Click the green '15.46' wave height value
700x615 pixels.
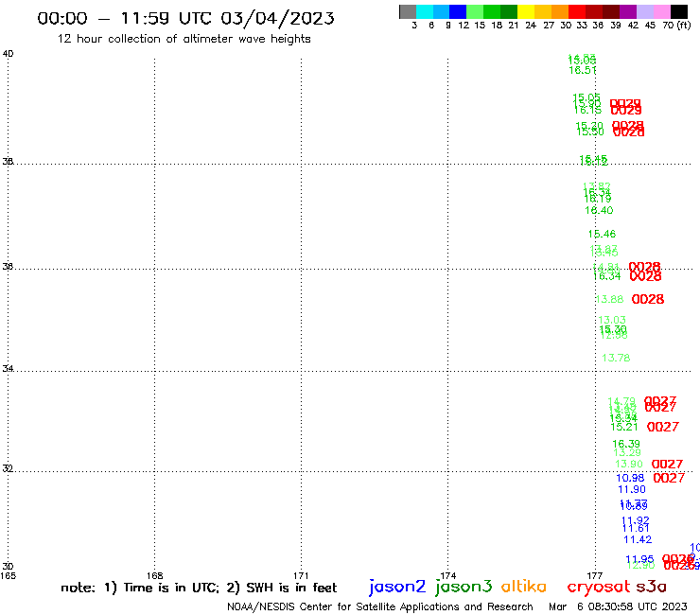[602, 234]
